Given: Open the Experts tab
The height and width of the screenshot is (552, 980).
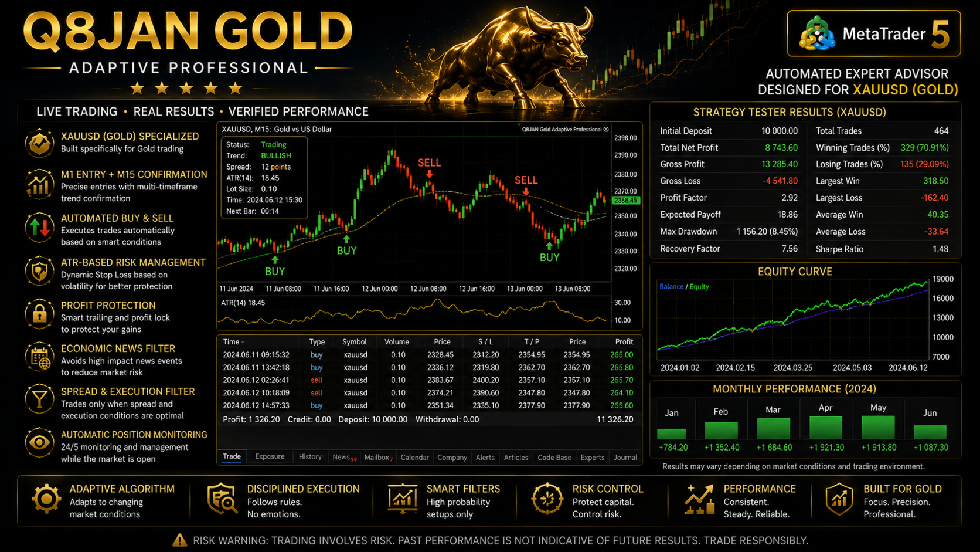Looking at the screenshot, I should pyautogui.click(x=593, y=457).
